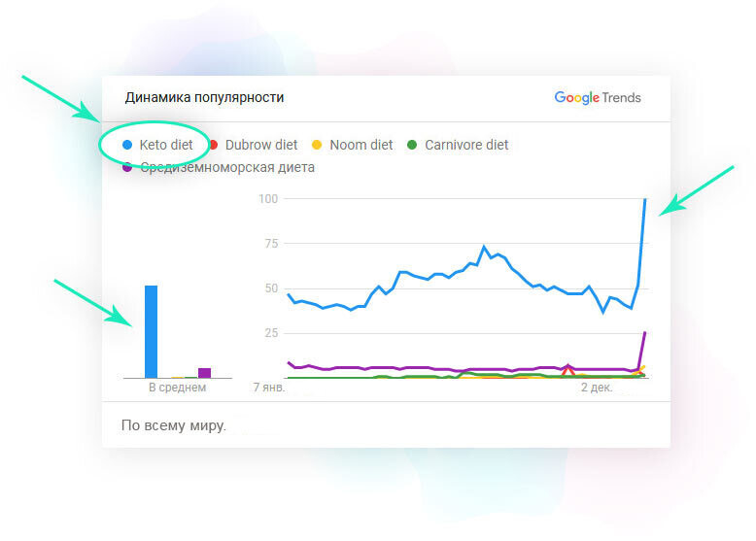The image size is (756, 541).
Task: Click the red Dubrow diet legend dot
Action: point(213,145)
